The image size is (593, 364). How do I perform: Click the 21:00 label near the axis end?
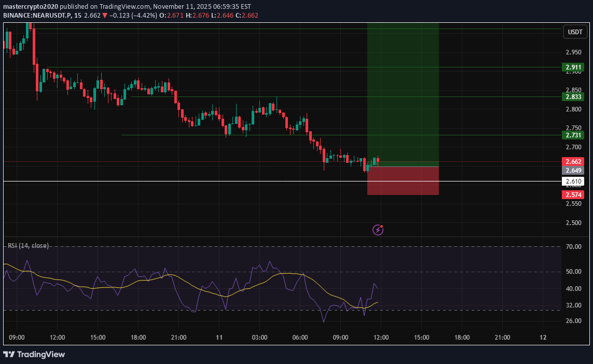coord(502,337)
